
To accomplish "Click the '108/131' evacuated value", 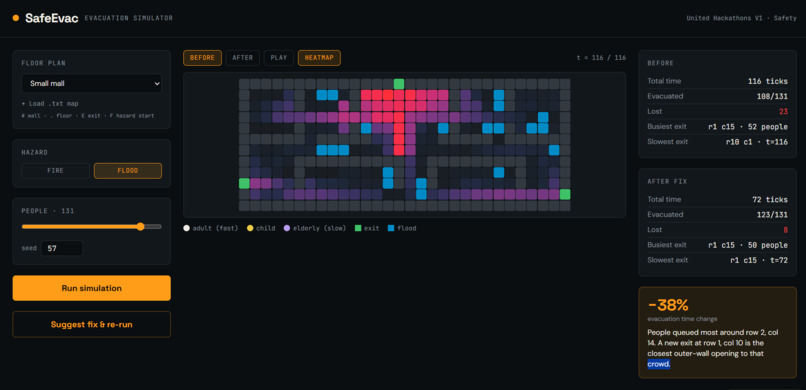I will [772, 96].
